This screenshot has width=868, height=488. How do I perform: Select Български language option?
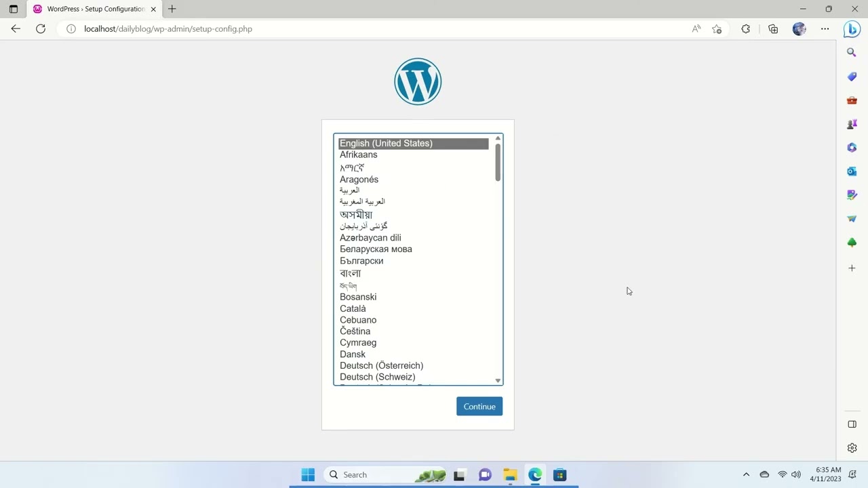pos(414,261)
